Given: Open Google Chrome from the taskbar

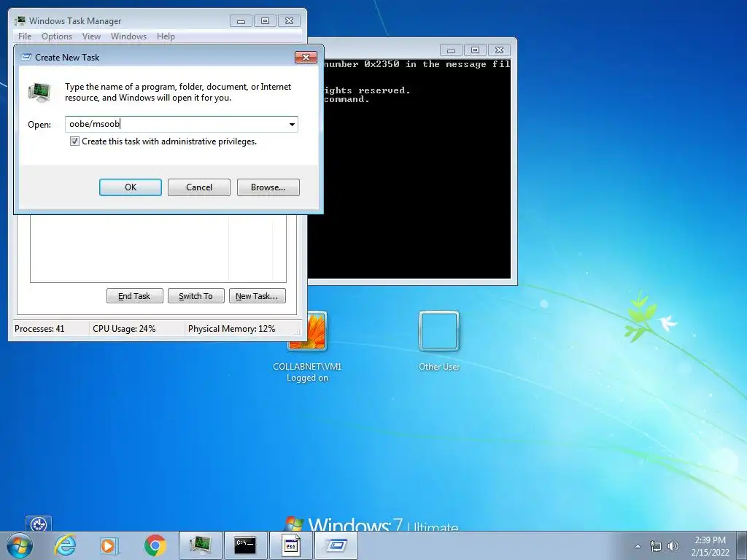Looking at the screenshot, I should point(155,545).
